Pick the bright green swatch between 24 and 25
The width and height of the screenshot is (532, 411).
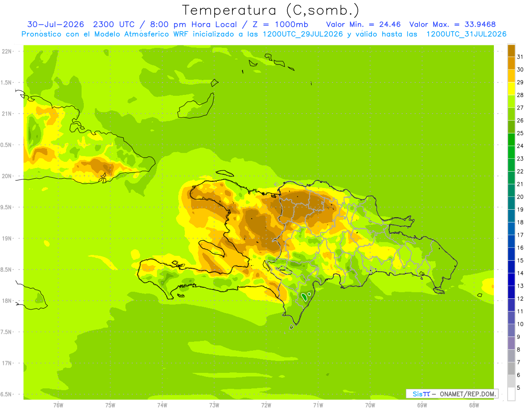click(511, 140)
